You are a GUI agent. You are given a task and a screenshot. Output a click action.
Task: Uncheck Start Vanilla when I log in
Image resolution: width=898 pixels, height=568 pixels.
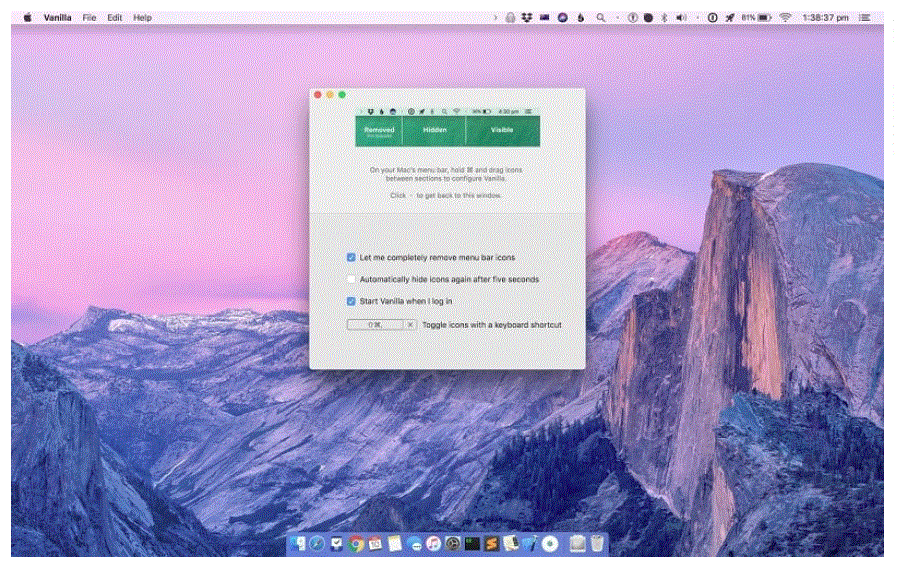(351, 301)
